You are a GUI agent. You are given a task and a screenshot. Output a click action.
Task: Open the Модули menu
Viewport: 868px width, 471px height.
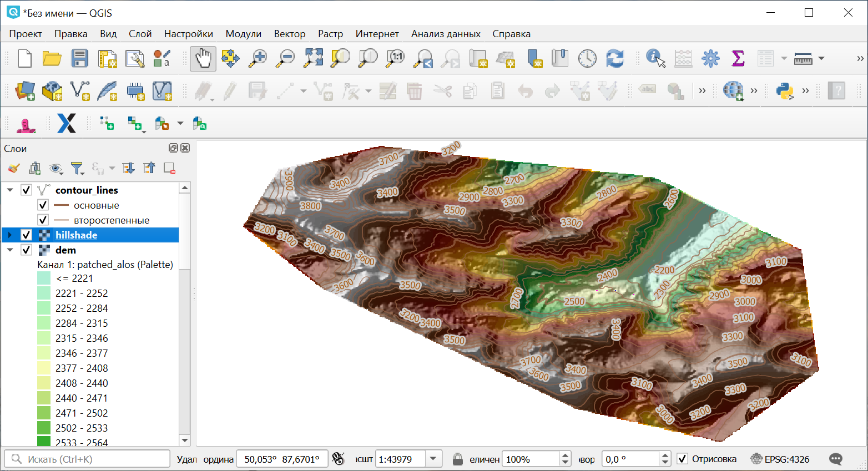click(x=243, y=34)
